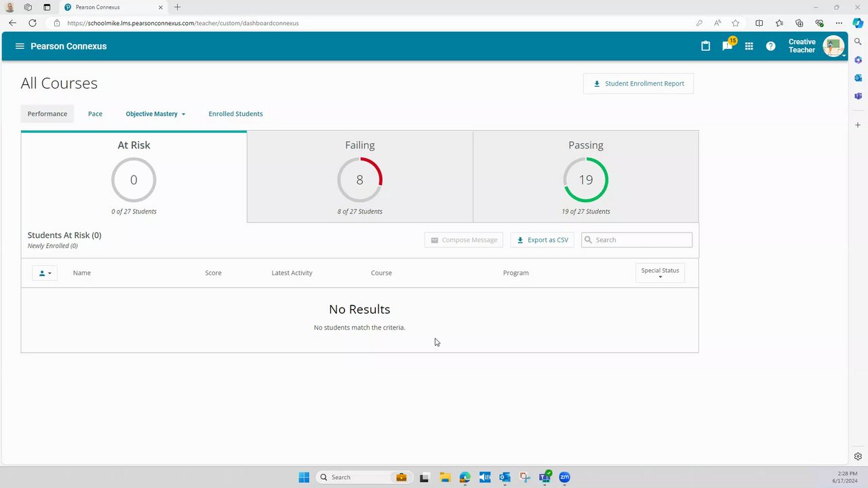Screen dimensions: 868x488
Task: Open the person filter dropdown
Action: [45, 273]
